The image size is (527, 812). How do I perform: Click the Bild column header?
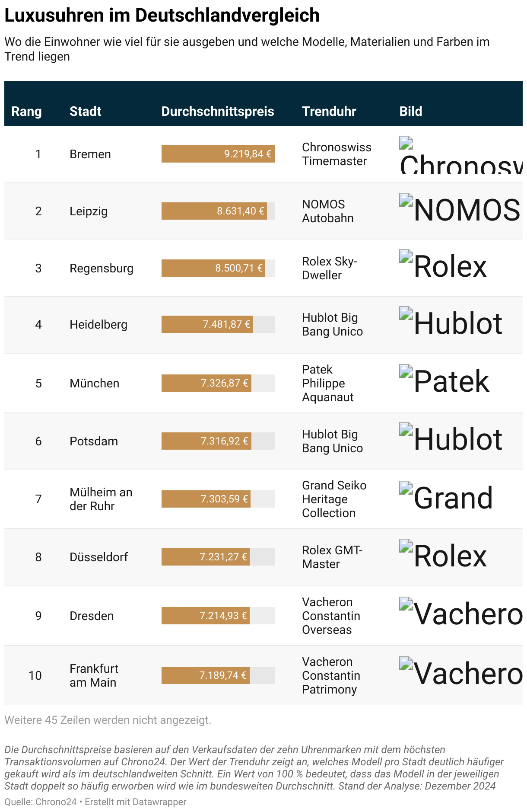pyautogui.click(x=411, y=111)
